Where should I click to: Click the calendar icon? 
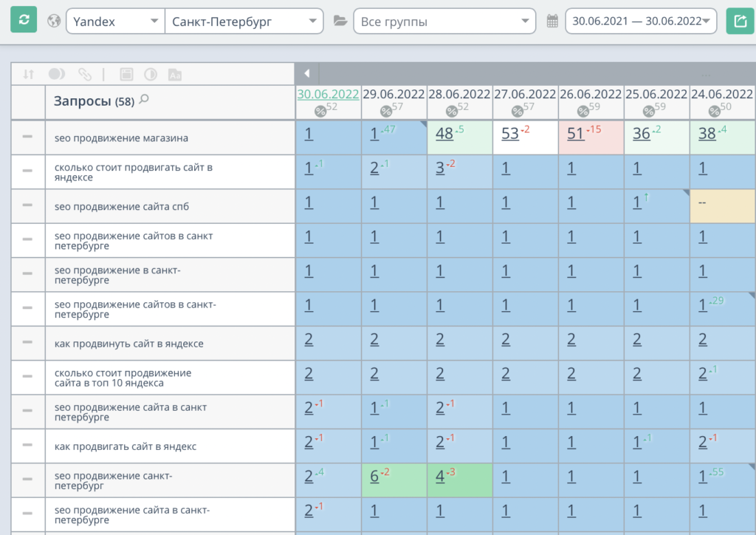(552, 21)
